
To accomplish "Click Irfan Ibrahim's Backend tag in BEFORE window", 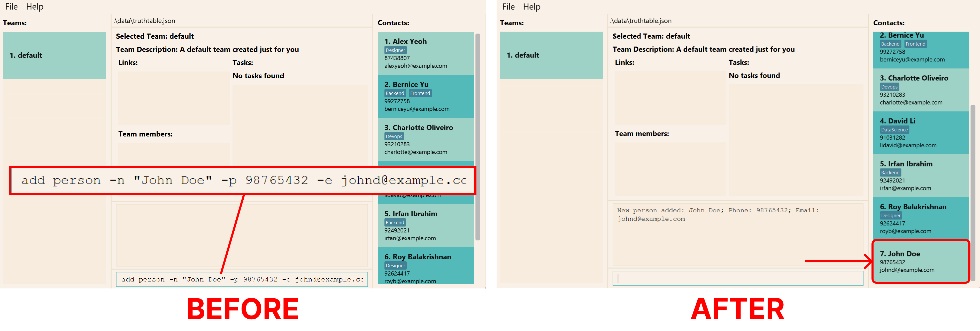I will (x=395, y=223).
